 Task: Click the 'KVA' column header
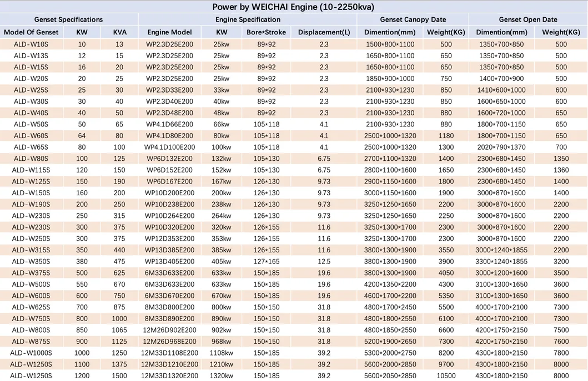(119, 32)
